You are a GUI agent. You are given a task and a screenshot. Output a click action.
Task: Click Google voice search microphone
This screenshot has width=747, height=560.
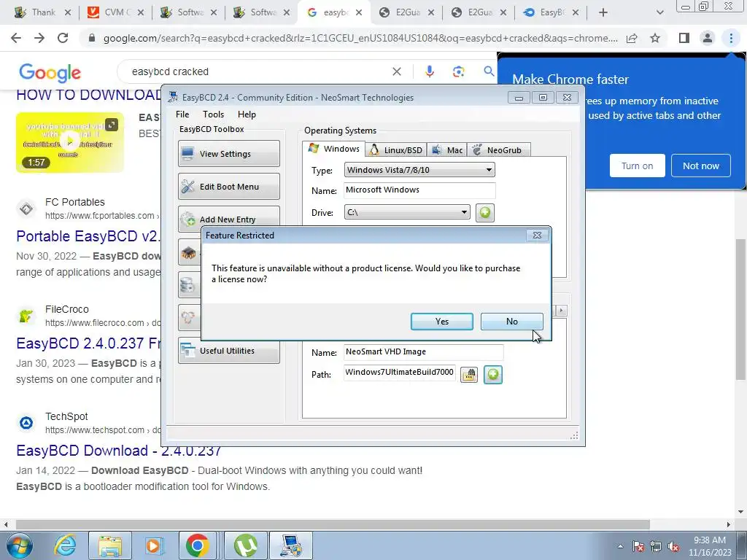click(x=429, y=71)
